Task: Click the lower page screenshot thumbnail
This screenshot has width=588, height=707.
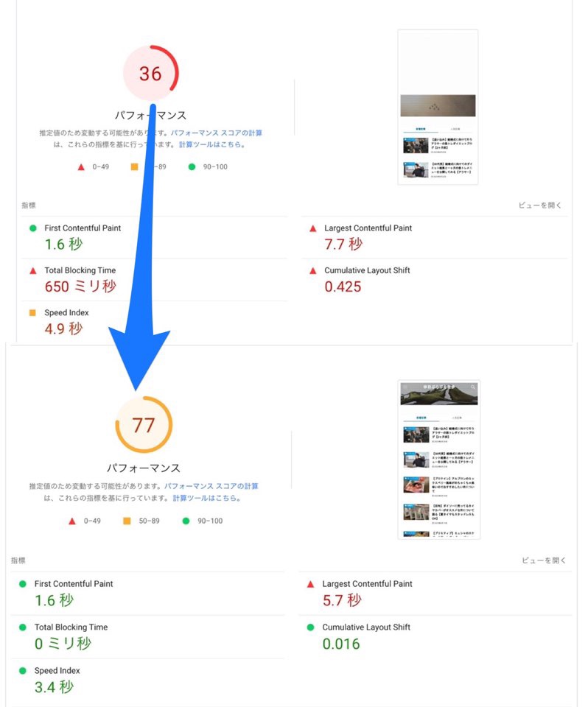Action: (438, 460)
